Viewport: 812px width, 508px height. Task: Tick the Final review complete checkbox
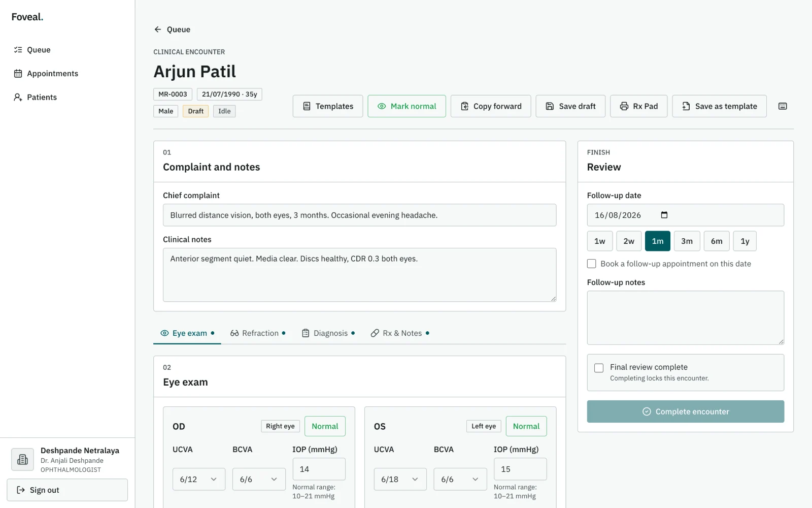pos(599,368)
